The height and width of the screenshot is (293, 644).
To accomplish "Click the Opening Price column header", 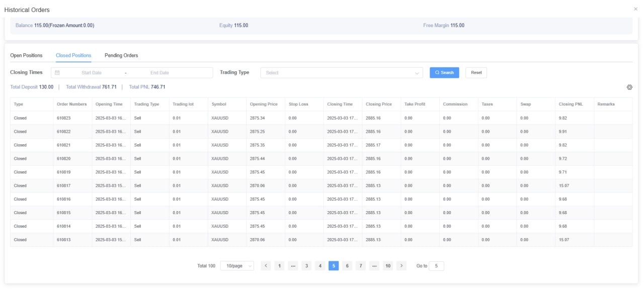I will (266, 105).
